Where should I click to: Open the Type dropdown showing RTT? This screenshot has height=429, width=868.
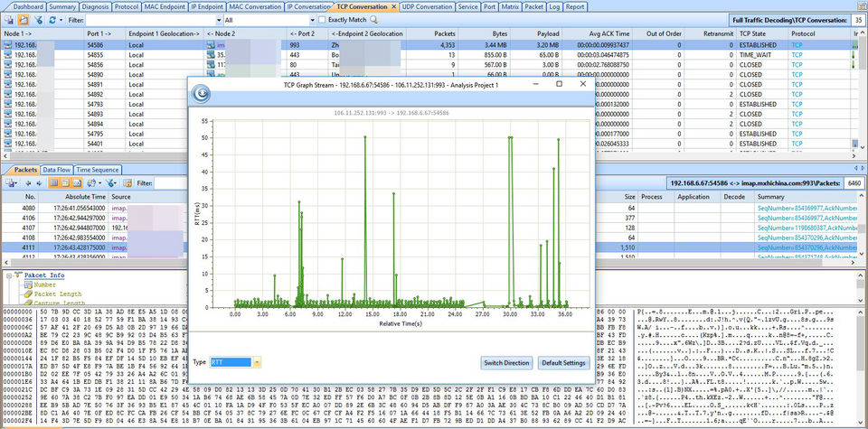point(258,362)
